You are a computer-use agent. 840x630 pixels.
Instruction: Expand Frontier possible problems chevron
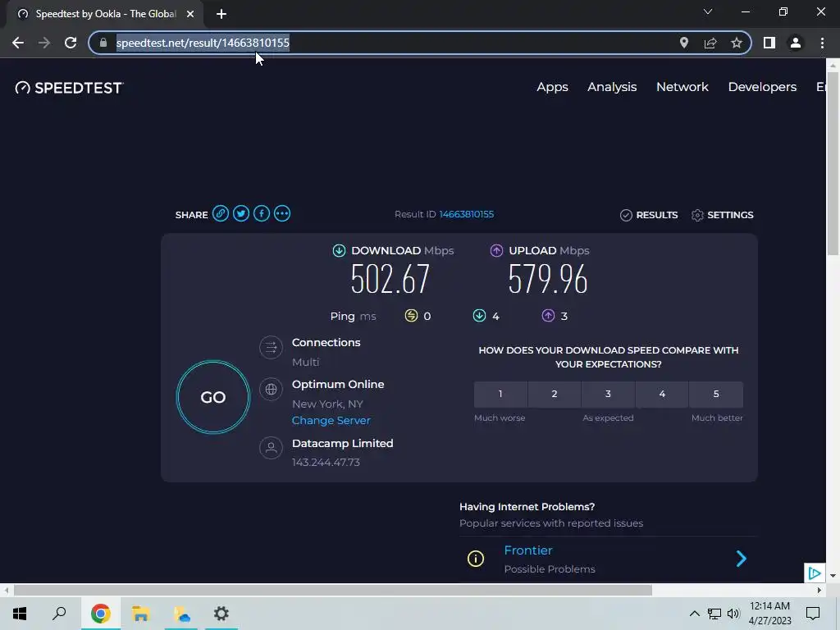click(x=742, y=559)
